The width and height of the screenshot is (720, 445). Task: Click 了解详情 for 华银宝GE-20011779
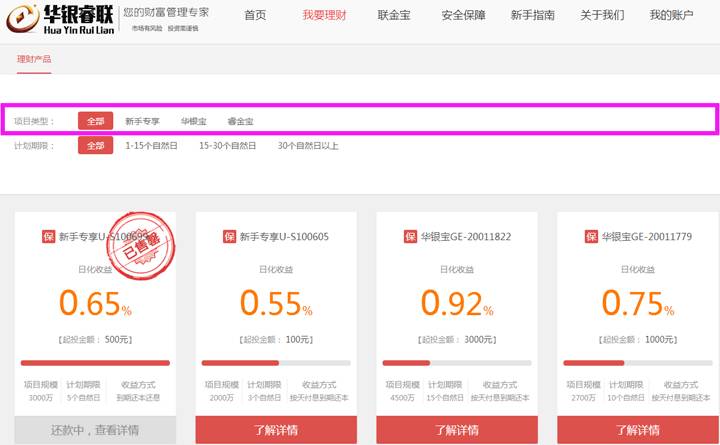tap(638, 430)
